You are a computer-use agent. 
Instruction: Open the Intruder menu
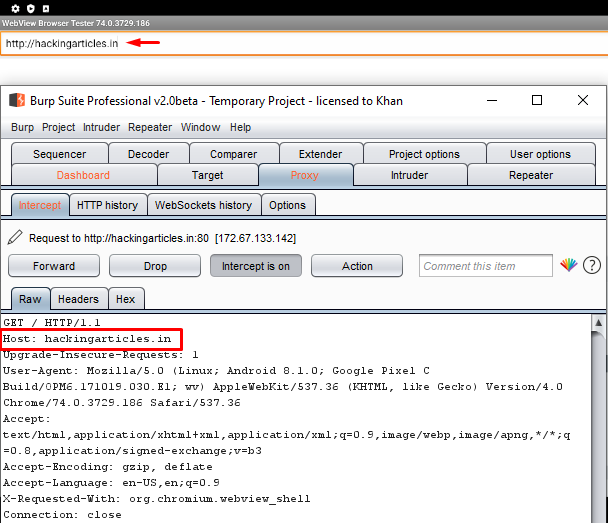101,127
